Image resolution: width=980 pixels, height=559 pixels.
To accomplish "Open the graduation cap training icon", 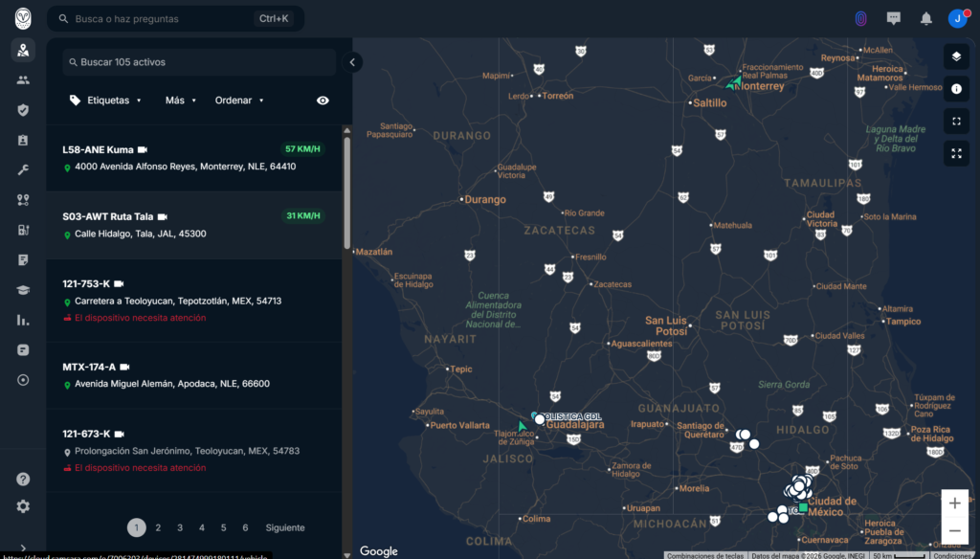I will pos(23,290).
